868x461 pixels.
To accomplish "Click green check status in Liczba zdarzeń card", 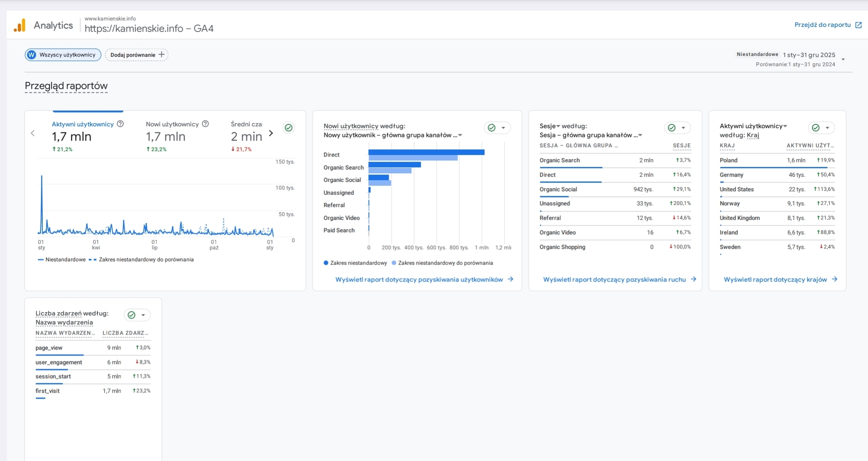I will coord(132,315).
